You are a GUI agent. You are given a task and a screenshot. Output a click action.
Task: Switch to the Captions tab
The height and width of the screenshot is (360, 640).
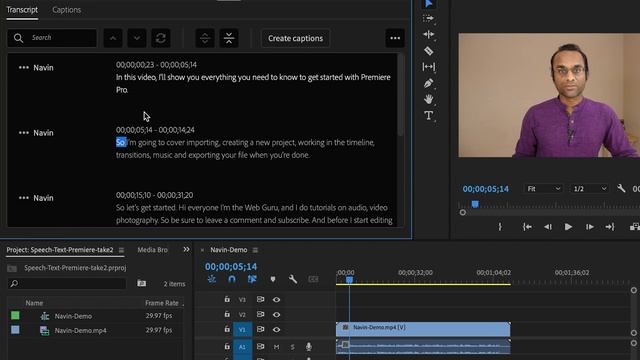pyautogui.click(x=67, y=10)
